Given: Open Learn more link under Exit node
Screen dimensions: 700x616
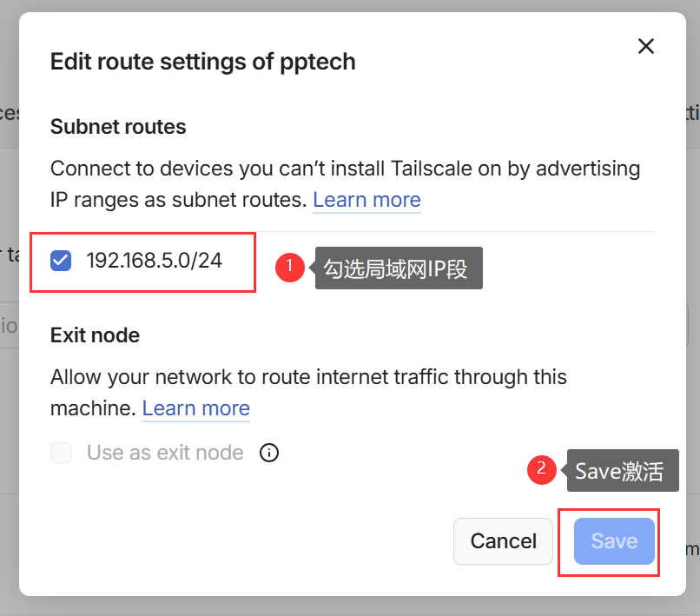Looking at the screenshot, I should coord(195,408).
